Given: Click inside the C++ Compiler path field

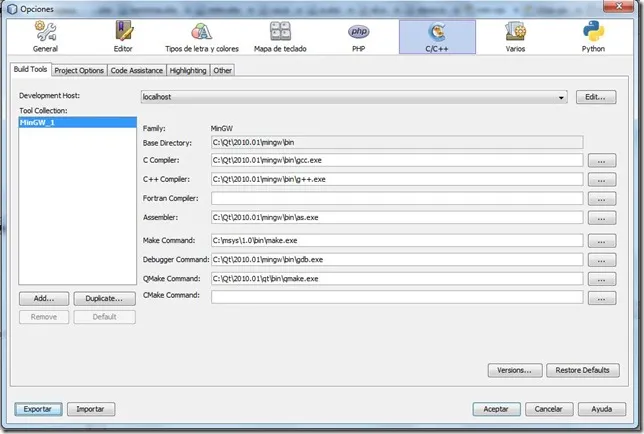Looking at the screenshot, I should [x=397, y=179].
